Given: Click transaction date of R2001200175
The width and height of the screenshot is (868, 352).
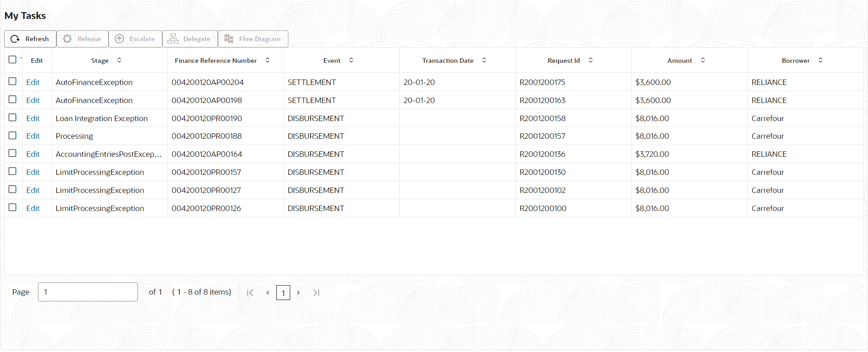Looking at the screenshot, I should [419, 82].
